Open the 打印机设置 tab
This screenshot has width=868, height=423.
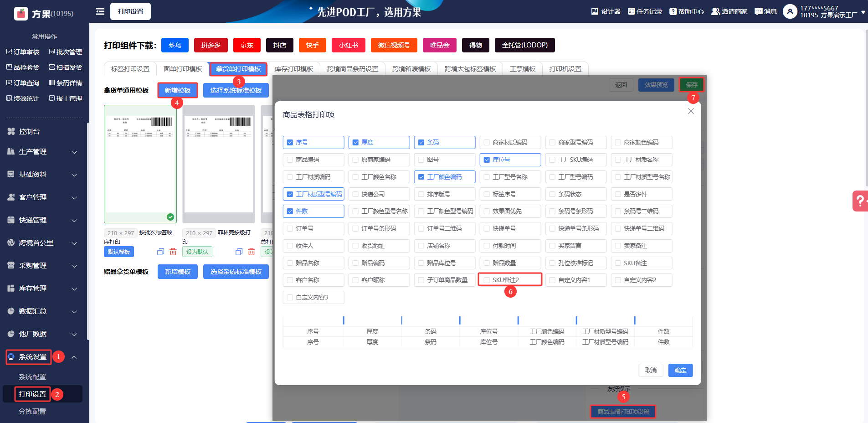(565, 69)
